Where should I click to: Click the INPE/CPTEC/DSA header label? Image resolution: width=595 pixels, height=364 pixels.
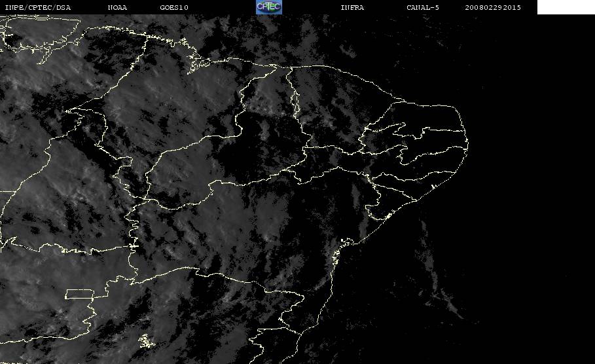coord(37,7)
